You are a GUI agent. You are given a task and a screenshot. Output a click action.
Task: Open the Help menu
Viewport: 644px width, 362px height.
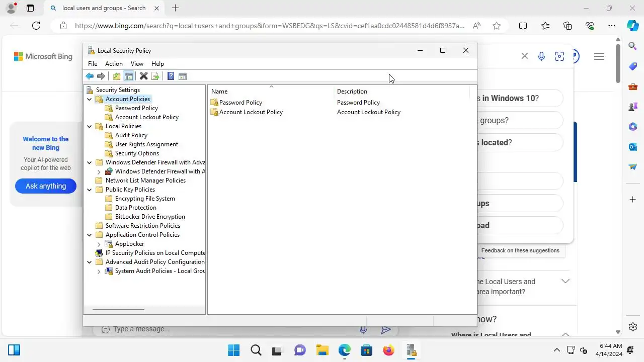click(157, 64)
